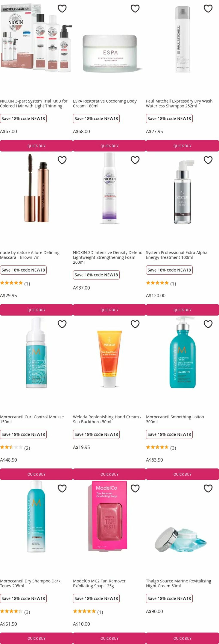This screenshot has width=219, height=644.
Task: Open NIOXIN 3D Intensive Density Defend product page
Action: coord(108,257)
